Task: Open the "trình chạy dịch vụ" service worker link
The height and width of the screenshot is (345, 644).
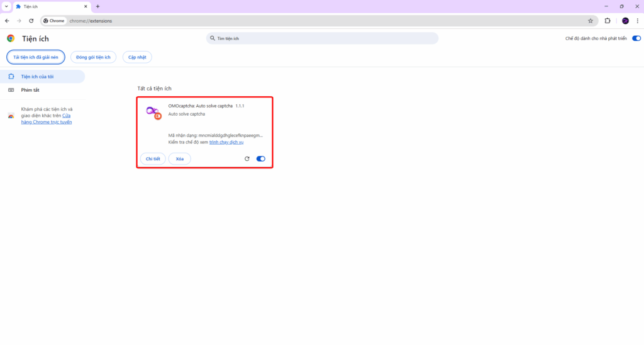Action: pyautogui.click(x=226, y=142)
